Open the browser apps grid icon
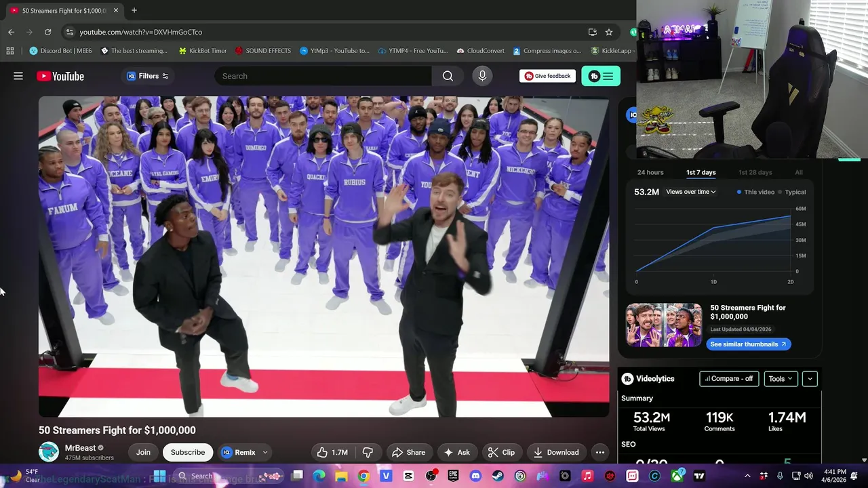 [x=9, y=51]
